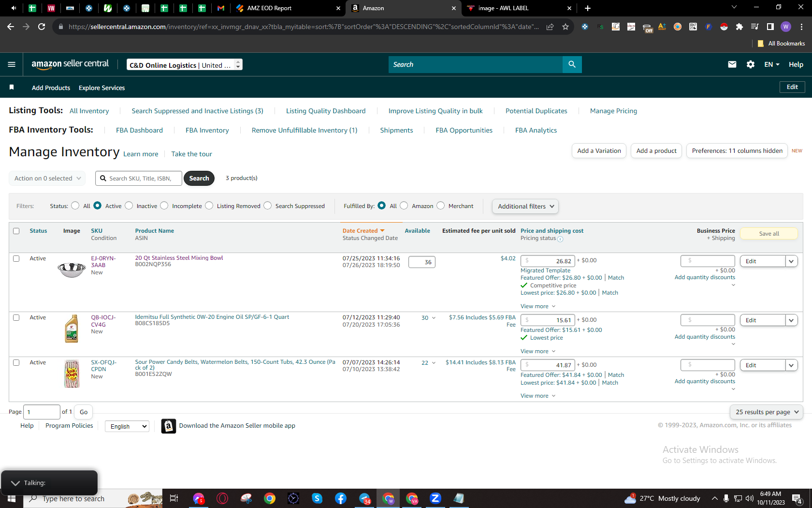The width and height of the screenshot is (812, 508).
Task: Click the price field showing 15.61
Action: (x=548, y=320)
